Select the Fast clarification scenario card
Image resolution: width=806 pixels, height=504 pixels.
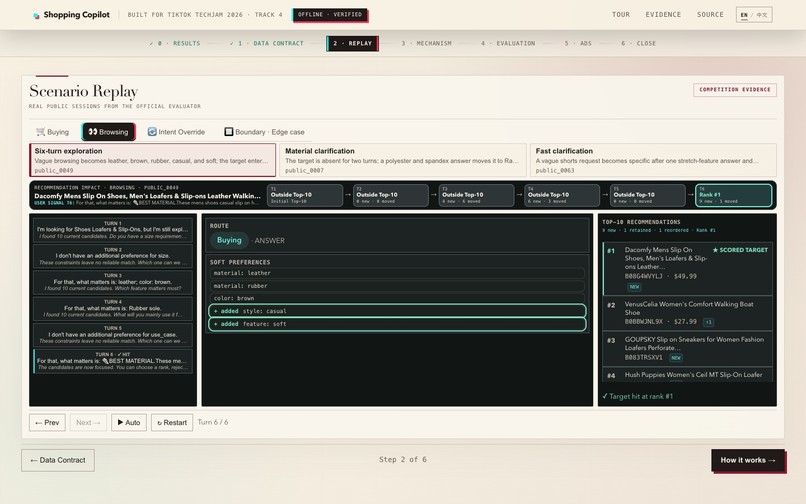(x=653, y=160)
